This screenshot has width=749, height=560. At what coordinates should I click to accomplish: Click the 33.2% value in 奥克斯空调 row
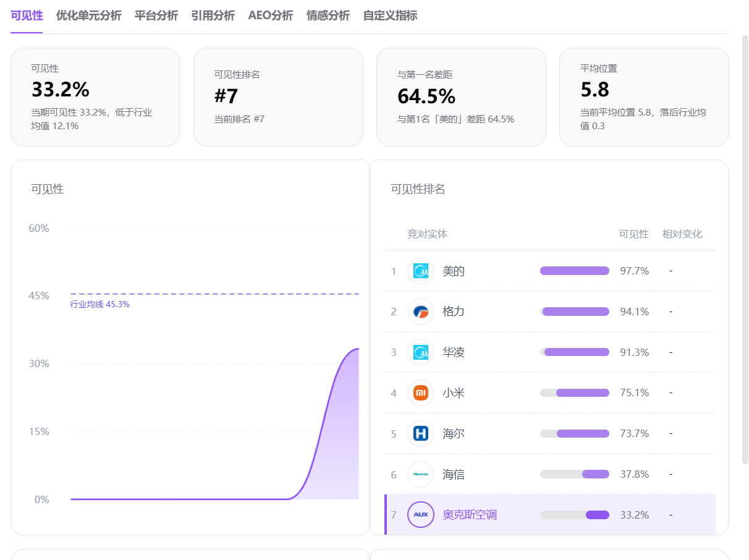click(635, 515)
